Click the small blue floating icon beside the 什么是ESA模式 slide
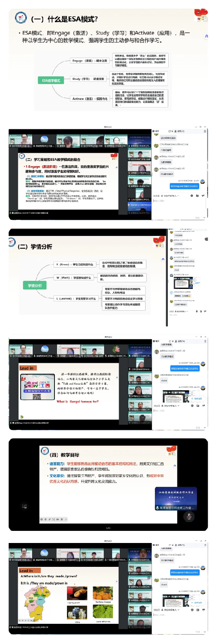The height and width of the screenshot is (644, 217). (207, 36)
